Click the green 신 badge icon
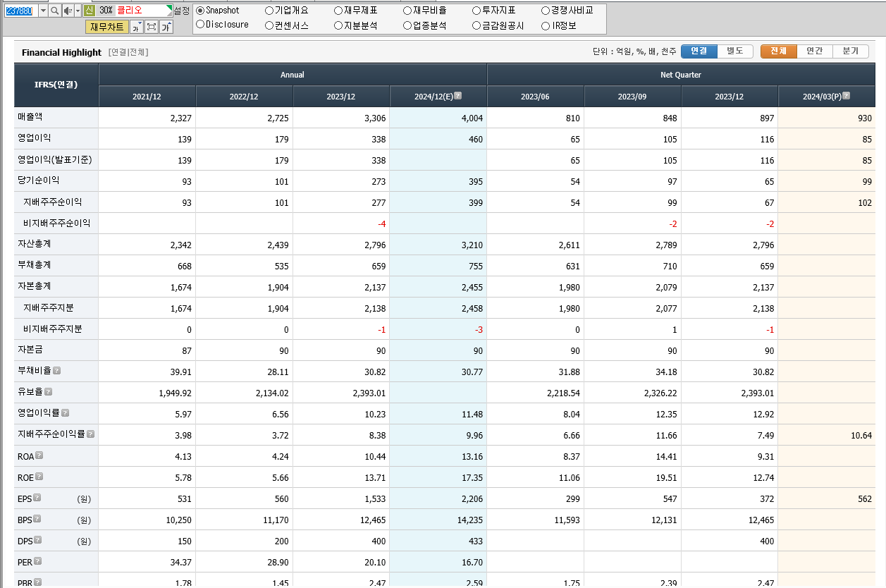This screenshot has height=588, width=886. coord(89,11)
